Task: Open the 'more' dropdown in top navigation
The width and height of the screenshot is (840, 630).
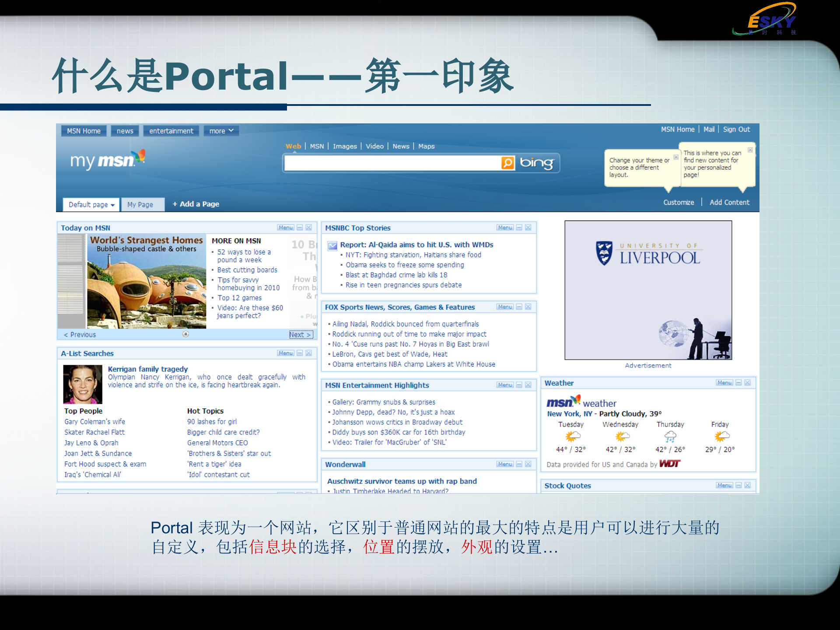Action: pos(221,131)
